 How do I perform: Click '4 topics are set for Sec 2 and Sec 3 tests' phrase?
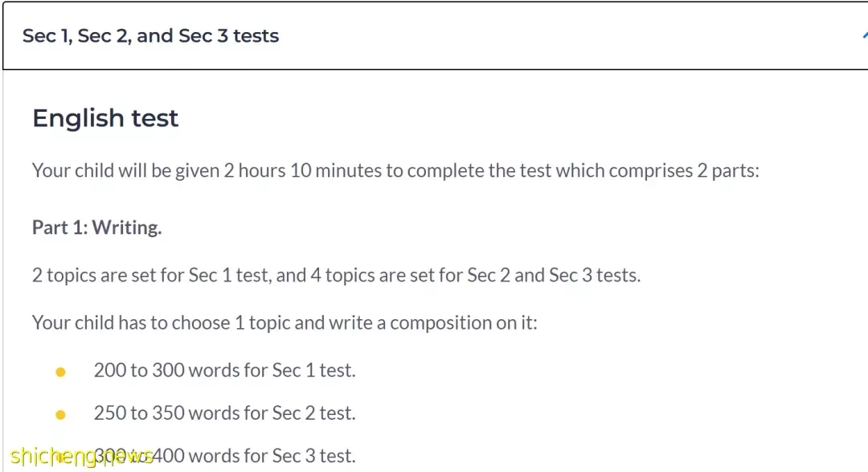(x=477, y=275)
